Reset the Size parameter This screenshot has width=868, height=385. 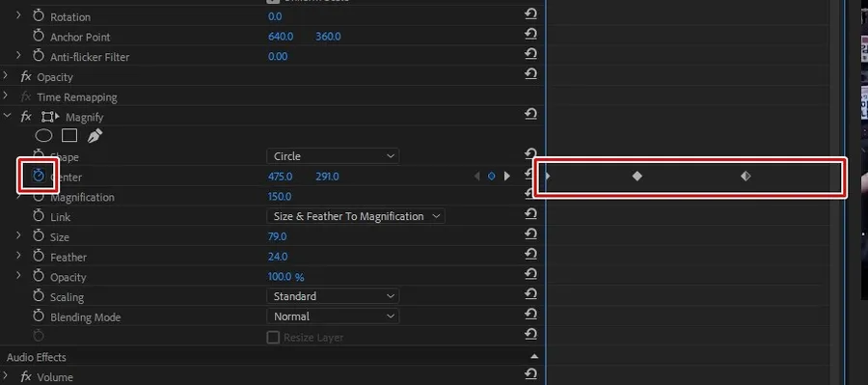tap(530, 234)
